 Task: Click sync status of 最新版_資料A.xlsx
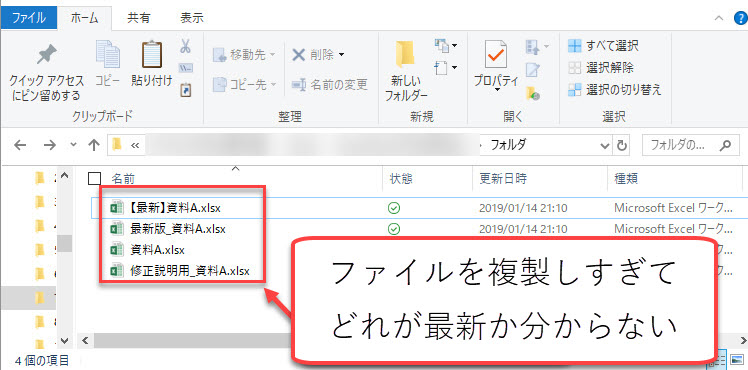pos(394,229)
